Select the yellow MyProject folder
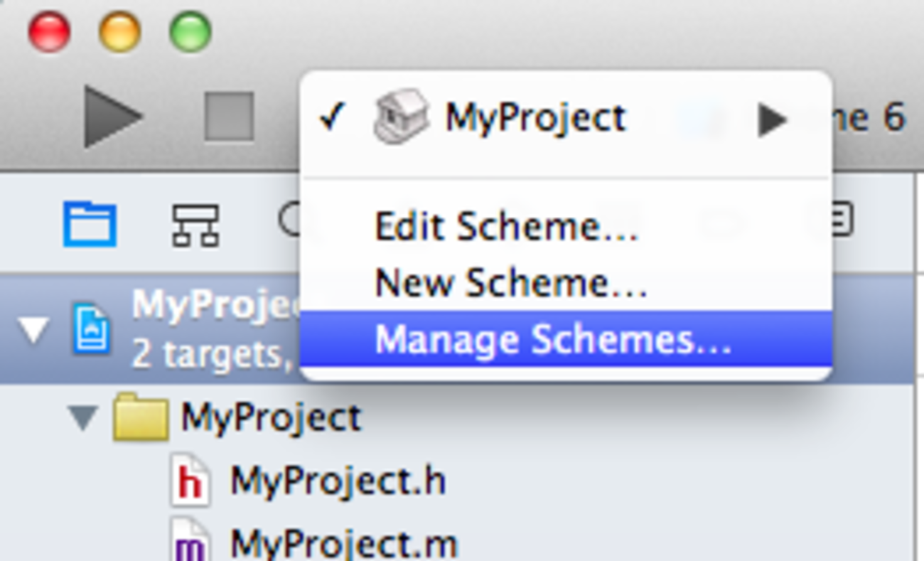The image size is (924, 561). pyautogui.click(x=270, y=417)
